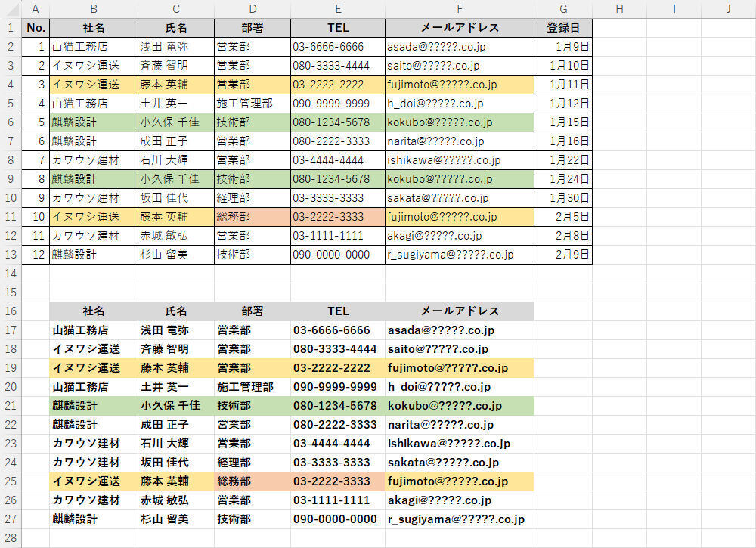The height and width of the screenshot is (548, 756).
Task: Select 2月9日 date cell
Action: [563, 255]
